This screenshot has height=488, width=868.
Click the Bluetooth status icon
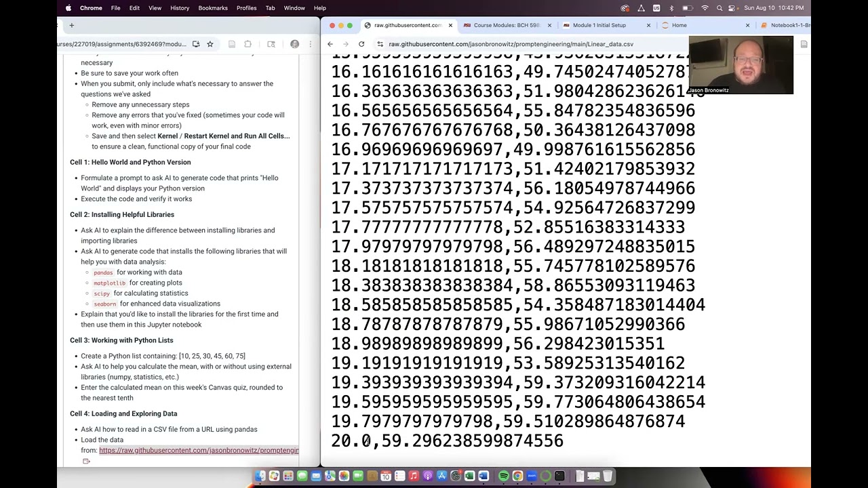(671, 8)
